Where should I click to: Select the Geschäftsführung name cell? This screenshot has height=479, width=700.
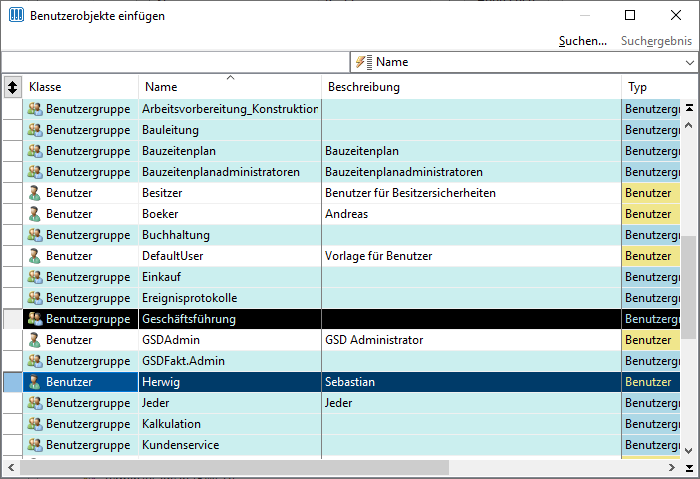[230, 319]
